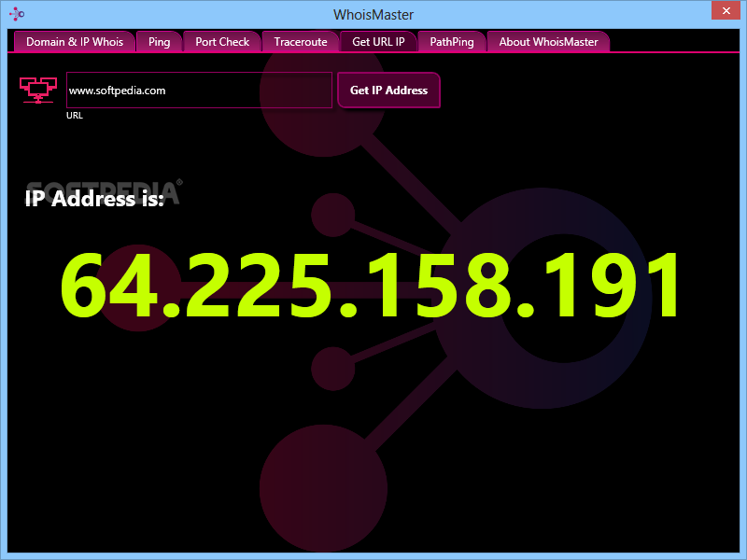Viewport: 747px width, 560px height.
Task: Focus the URL input field
Action: [x=199, y=90]
